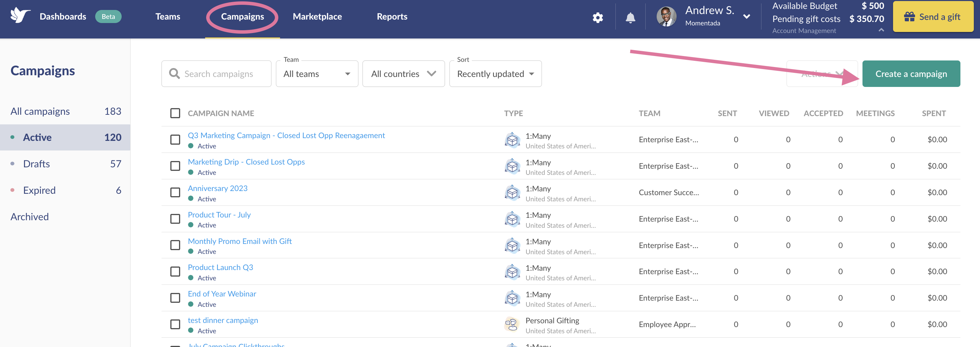Click Send a gift button
Viewport: 980px width, 347px height.
[x=933, y=17]
